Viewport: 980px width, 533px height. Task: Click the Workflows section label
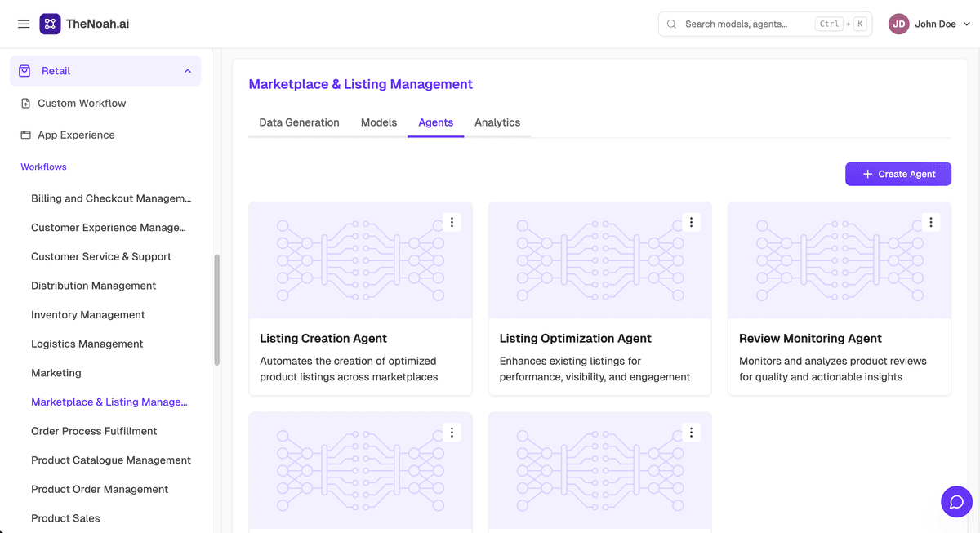43,167
